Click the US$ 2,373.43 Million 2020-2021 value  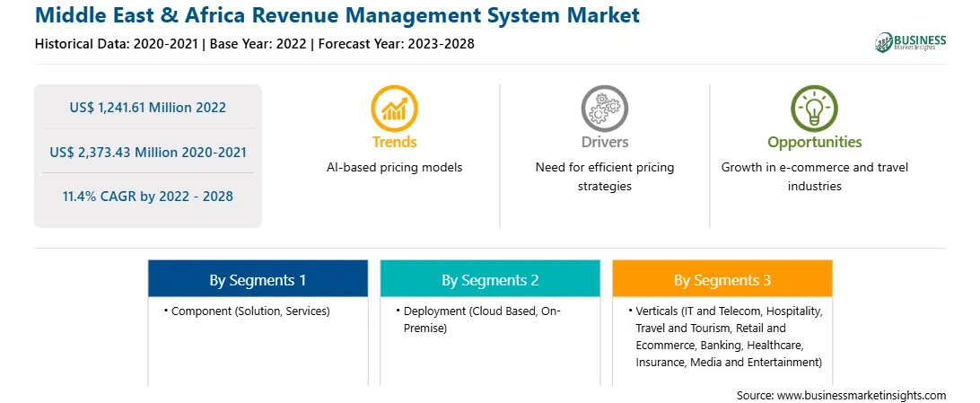148,152
